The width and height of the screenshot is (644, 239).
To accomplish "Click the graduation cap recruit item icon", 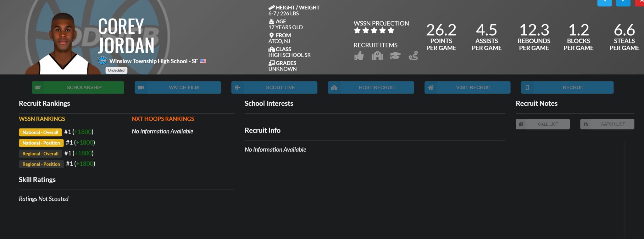I will click(395, 56).
